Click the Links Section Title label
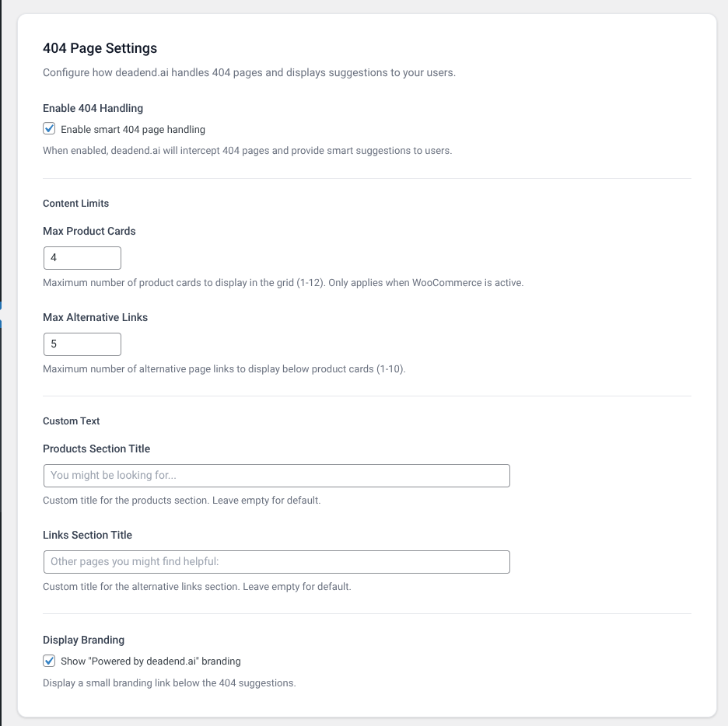 pyautogui.click(x=87, y=535)
